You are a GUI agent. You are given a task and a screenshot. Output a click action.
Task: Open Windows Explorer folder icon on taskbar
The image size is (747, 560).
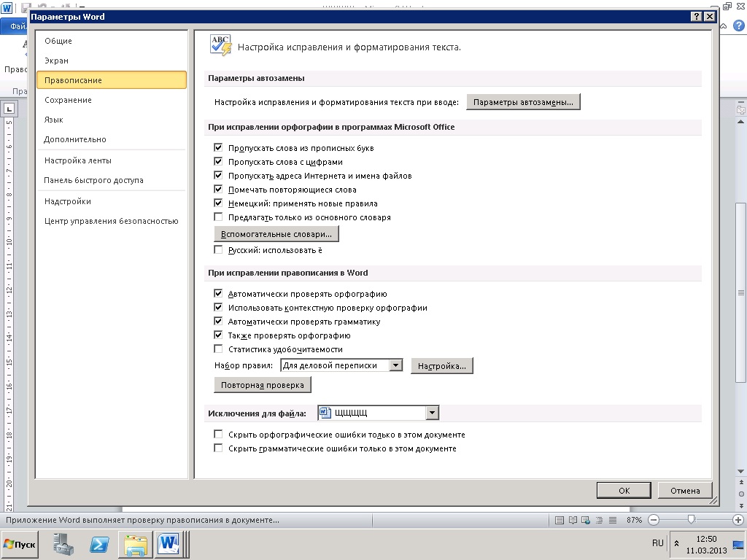point(135,544)
